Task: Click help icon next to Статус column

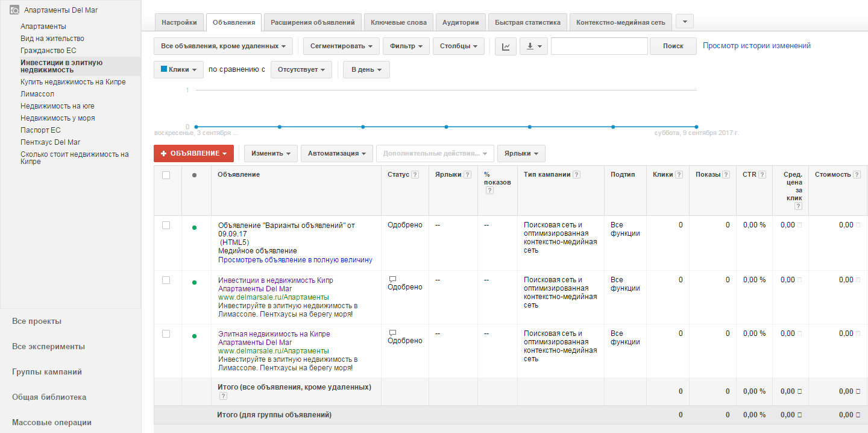Action: (415, 174)
